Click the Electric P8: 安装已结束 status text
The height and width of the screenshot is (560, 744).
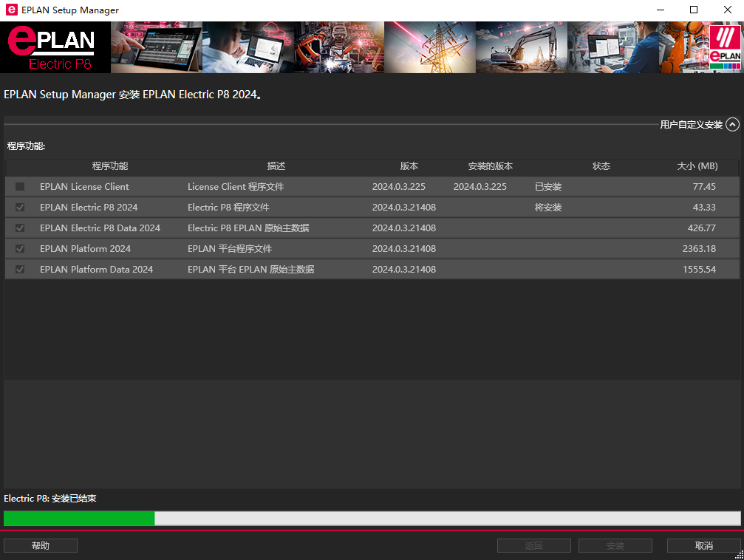[x=50, y=498]
